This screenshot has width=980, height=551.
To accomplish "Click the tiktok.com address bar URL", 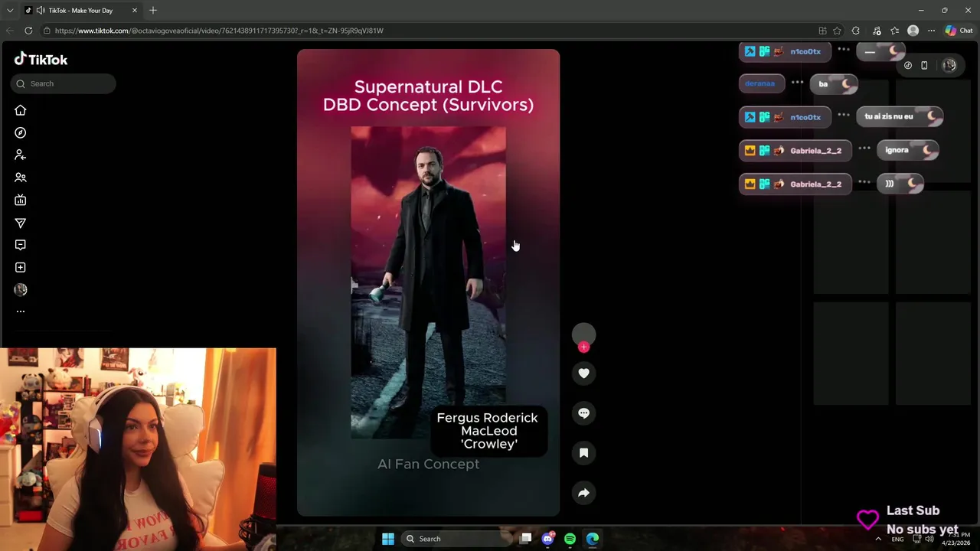I will click(219, 31).
